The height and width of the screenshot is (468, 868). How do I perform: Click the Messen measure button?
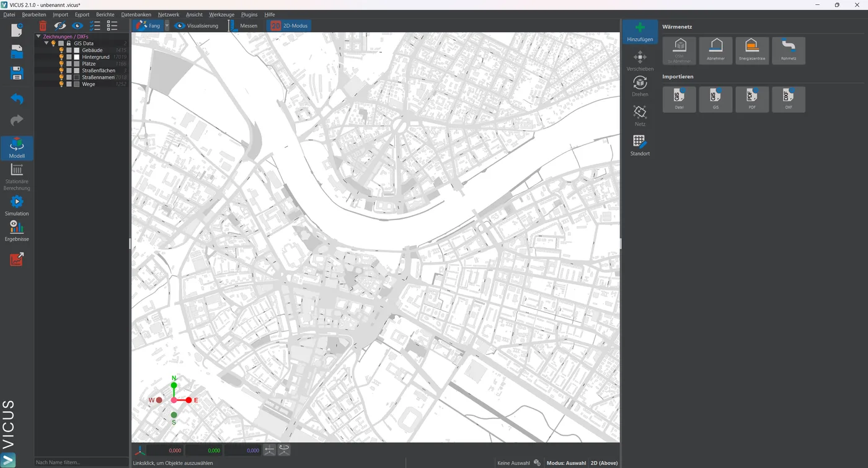click(243, 26)
